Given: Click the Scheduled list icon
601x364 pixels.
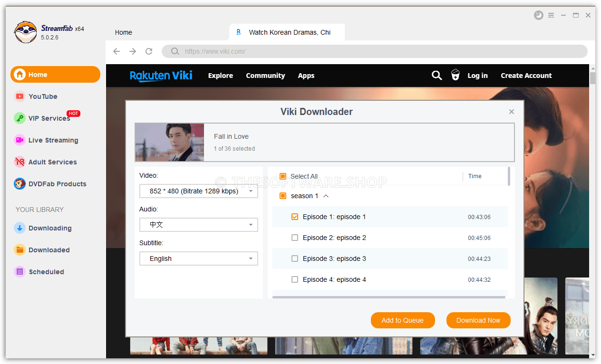Looking at the screenshot, I should pyautogui.click(x=19, y=272).
